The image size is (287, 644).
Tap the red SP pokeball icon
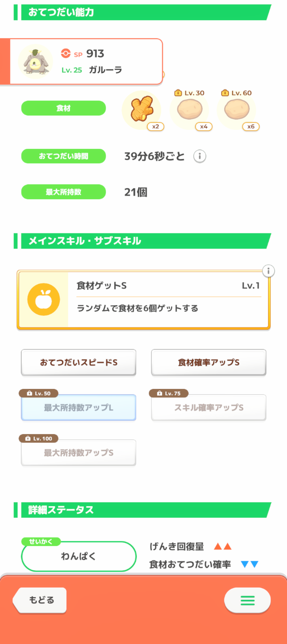point(66,53)
